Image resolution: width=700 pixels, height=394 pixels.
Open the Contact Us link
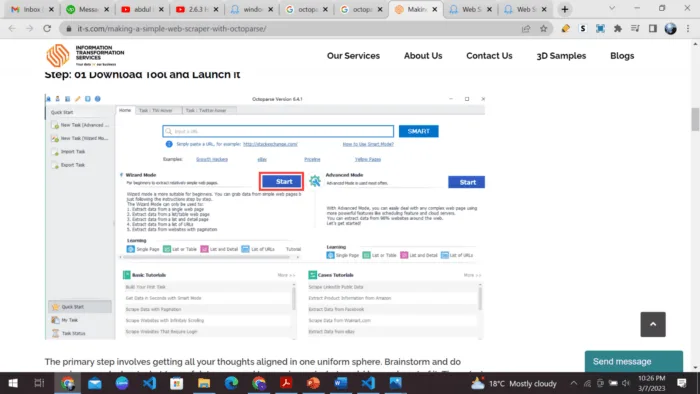tap(489, 56)
